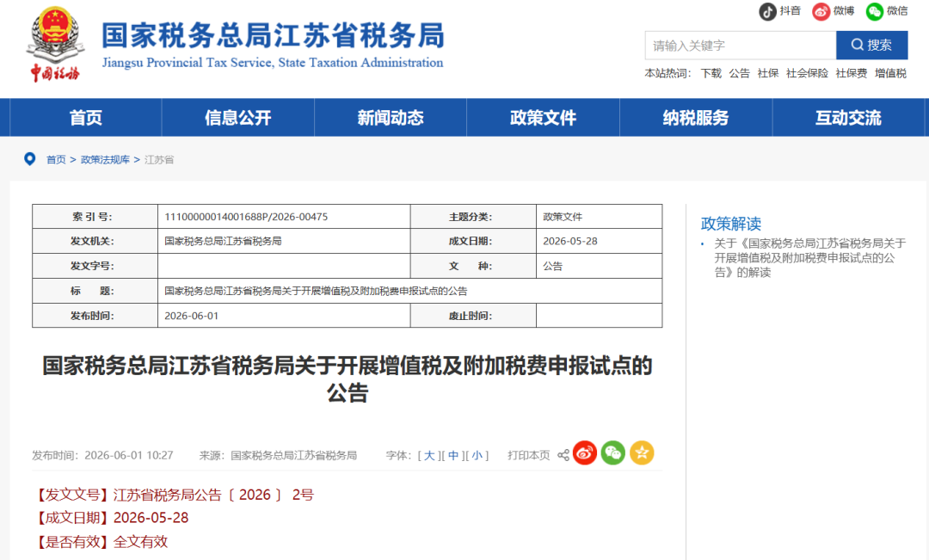929x560 pixels.
Task: Click the share icon beside 打印本页
Action: 563,455
